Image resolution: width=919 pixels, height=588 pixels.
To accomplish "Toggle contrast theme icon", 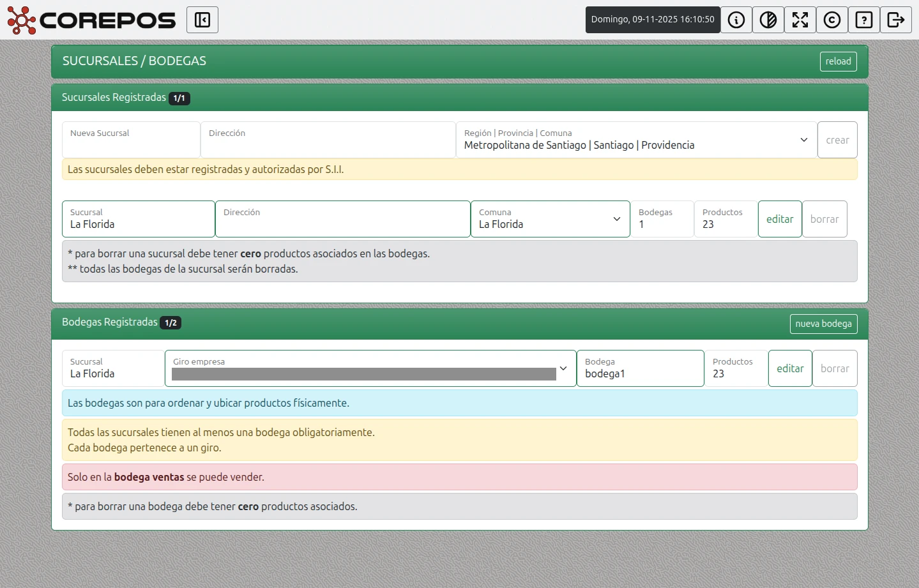I will click(x=768, y=20).
